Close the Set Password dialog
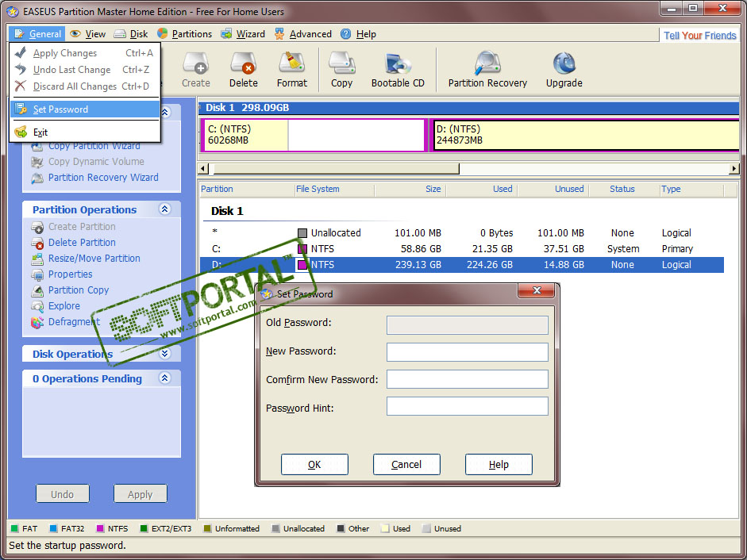 coord(537,290)
